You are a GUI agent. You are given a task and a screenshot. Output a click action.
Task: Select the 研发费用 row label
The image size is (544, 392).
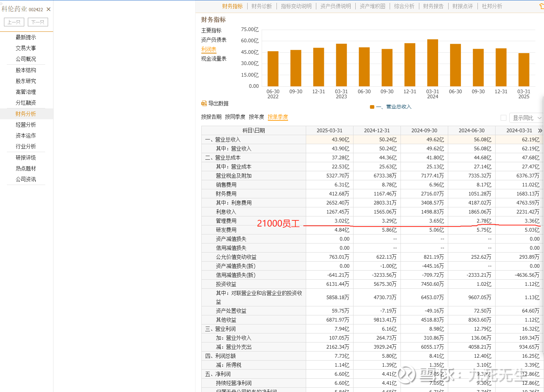pos(226,230)
